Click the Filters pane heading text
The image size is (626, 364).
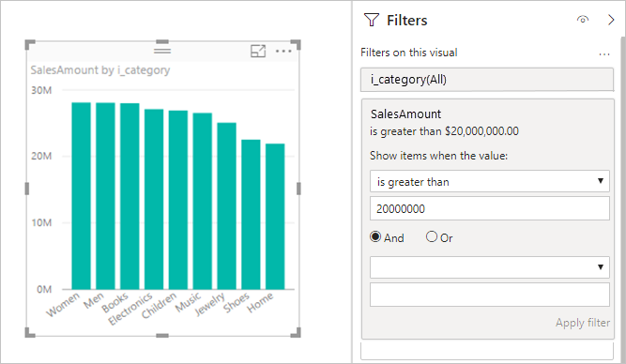point(406,21)
